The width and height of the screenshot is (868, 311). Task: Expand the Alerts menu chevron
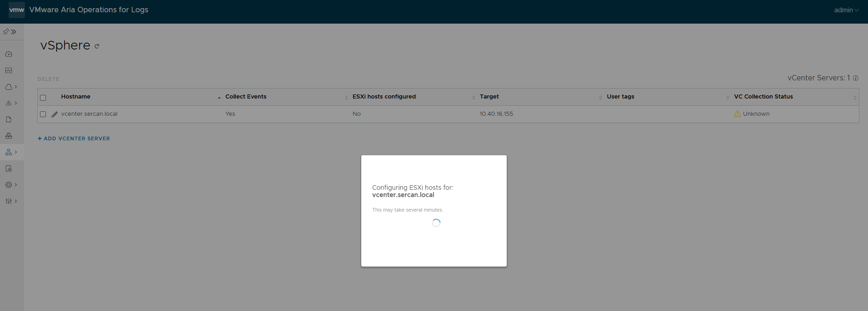click(16, 103)
